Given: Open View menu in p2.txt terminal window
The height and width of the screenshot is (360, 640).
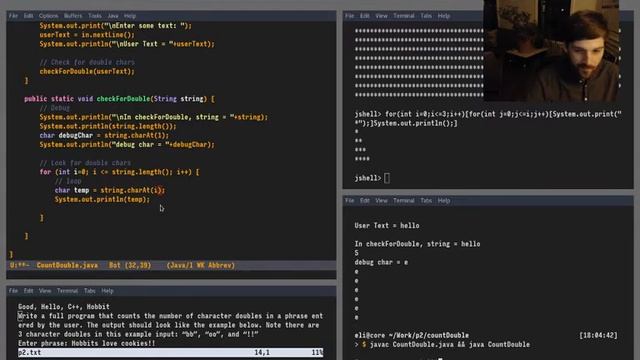Looking at the screenshot, I should [x=45, y=291].
